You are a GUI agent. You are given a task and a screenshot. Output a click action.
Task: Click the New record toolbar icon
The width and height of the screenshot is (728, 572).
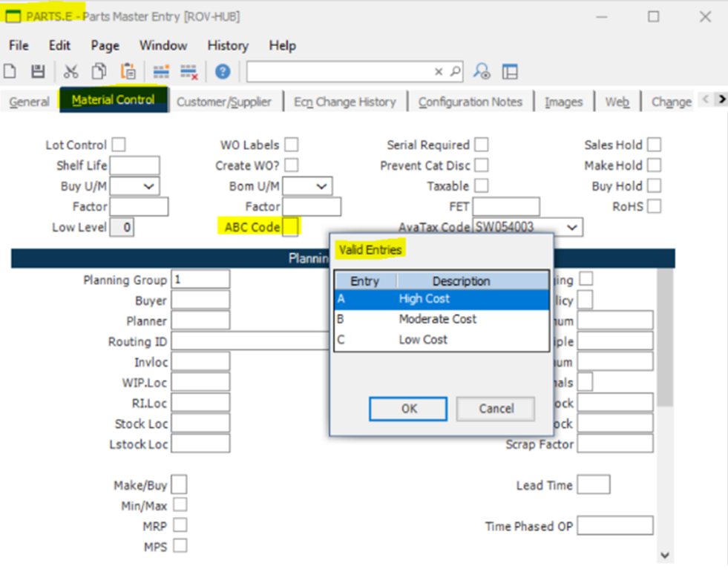click(10, 71)
